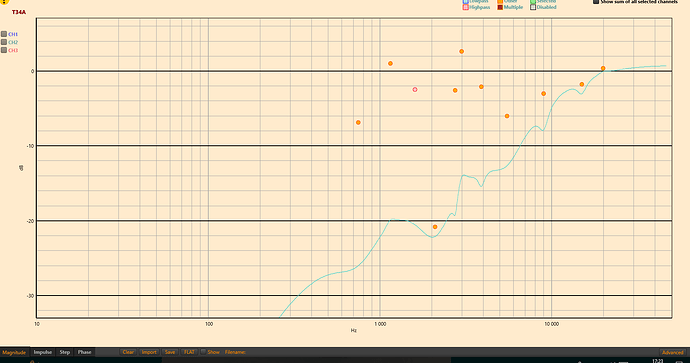Click the Filename label in bottom bar
Screen dimensions: 690x363
235,352
